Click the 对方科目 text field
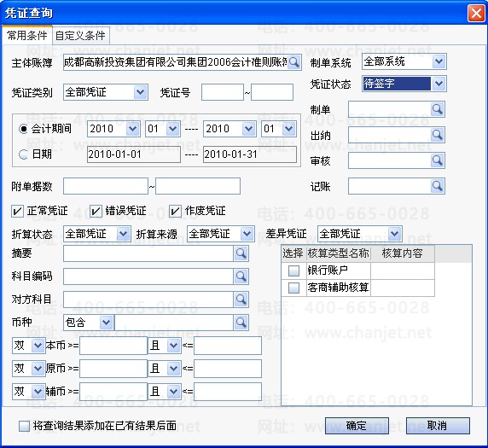This screenshot has width=488, height=448. (x=148, y=300)
